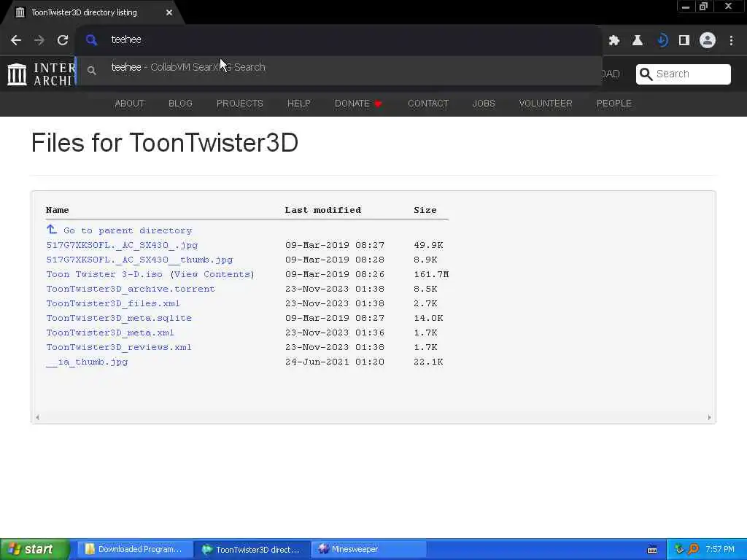Click the Size column header
747x560 pixels.
pos(425,210)
